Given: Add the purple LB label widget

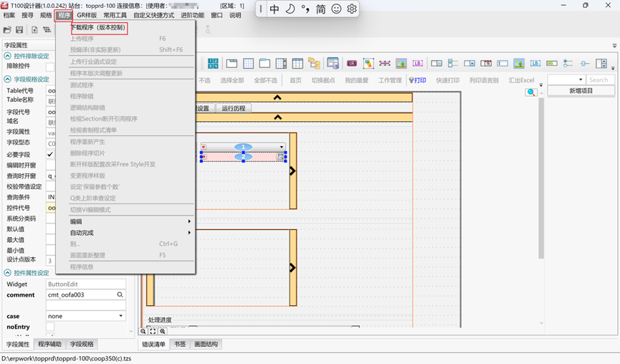Looking at the screenshot, I should coord(418,63).
